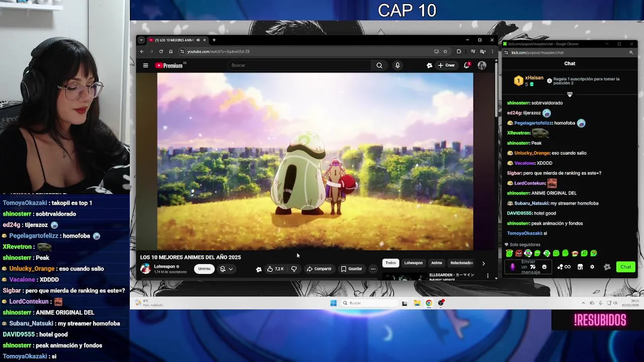Like the video with 7,2 K likes

click(275, 269)
